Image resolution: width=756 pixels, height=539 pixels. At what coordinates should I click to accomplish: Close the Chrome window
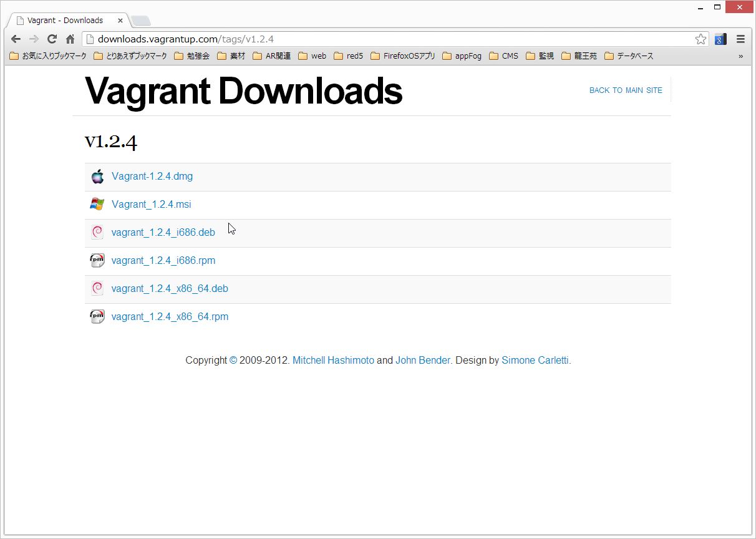pyautogui.click(x=739, y=7)
